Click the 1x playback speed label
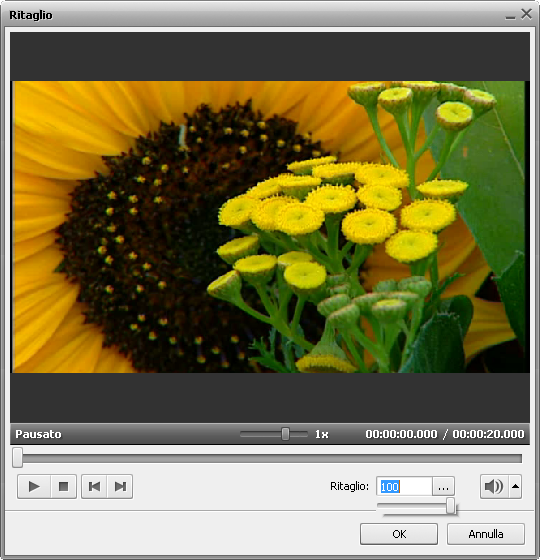This screenshot has width=540, height=560. [x=321, y=434]
